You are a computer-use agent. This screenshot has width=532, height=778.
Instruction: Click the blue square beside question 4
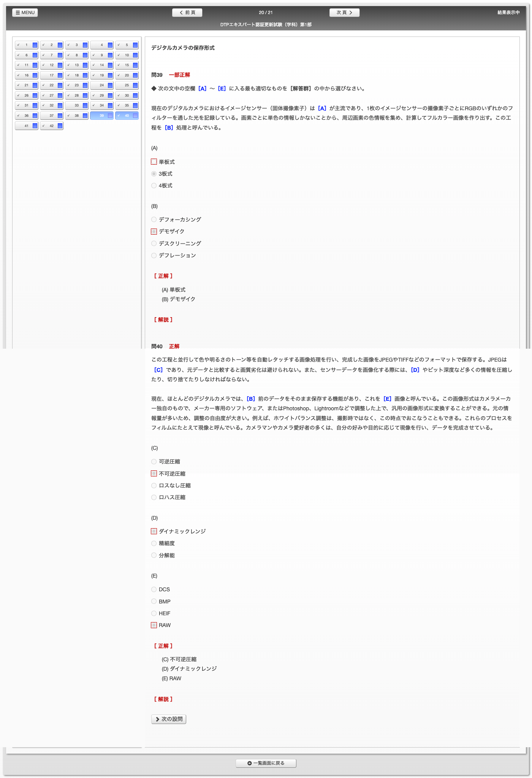110,45
